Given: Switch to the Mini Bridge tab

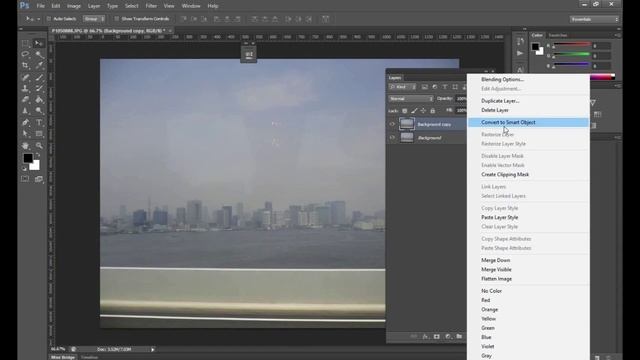Looking at the screenshot, I should (x=63, y=357).
